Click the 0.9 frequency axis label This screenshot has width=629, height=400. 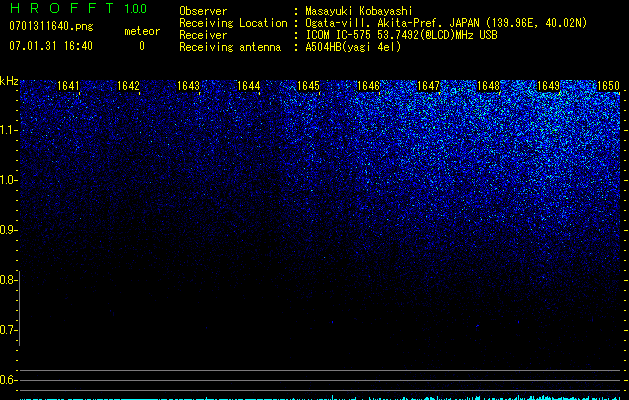click(x=8, y=230)
